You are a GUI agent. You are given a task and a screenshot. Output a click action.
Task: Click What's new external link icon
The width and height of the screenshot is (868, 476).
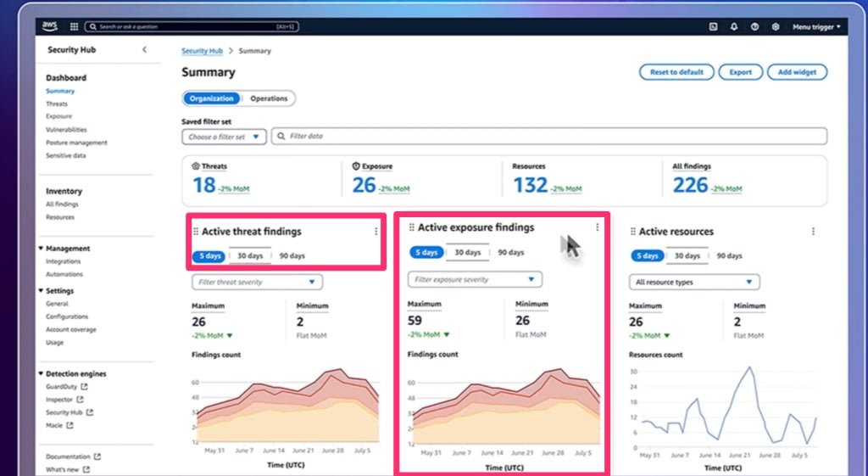[x=86, y=469]
